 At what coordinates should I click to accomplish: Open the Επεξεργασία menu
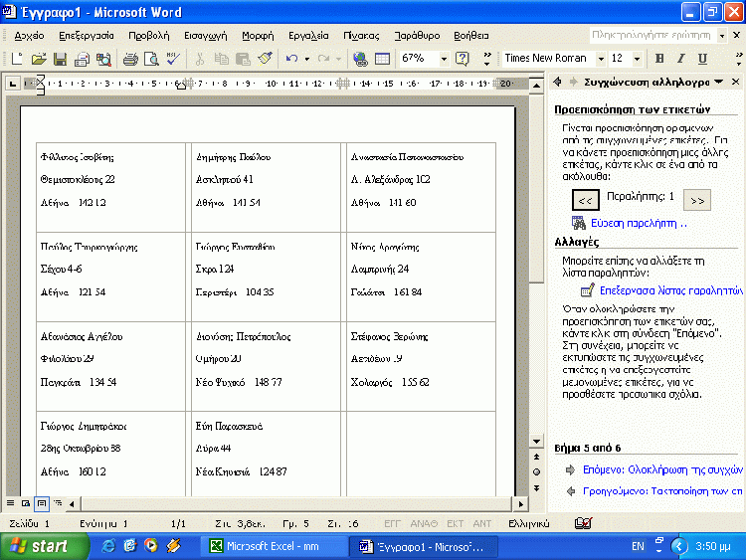[87, 36]
